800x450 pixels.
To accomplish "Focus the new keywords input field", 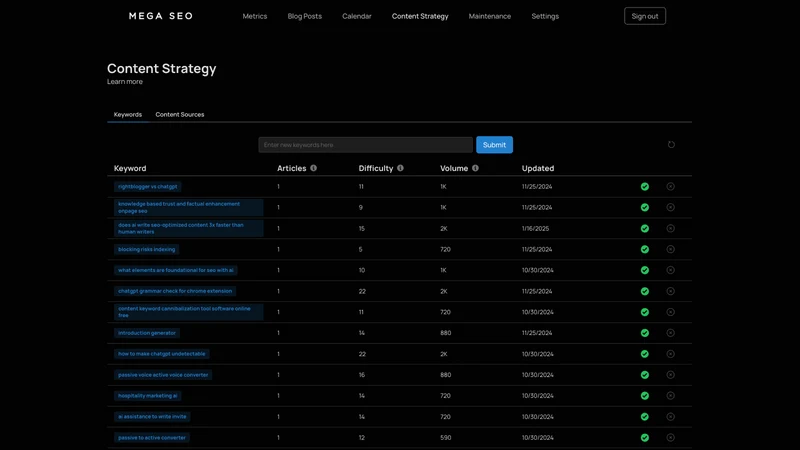I will click(x=365, y=145).
